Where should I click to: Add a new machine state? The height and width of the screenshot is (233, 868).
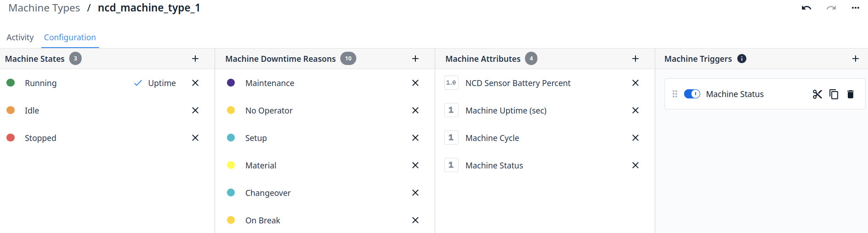coord(195,59)
